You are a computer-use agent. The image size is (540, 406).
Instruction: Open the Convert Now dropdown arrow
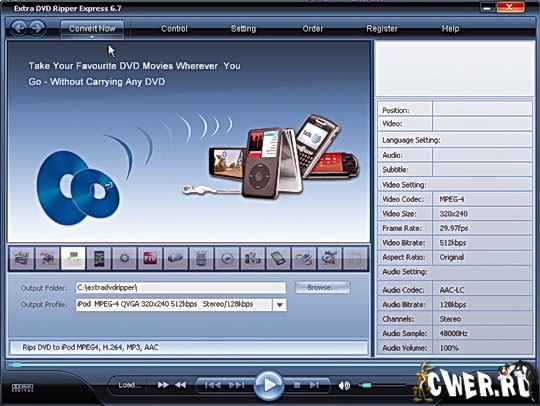pyautogui.click(x=92, y=37)
